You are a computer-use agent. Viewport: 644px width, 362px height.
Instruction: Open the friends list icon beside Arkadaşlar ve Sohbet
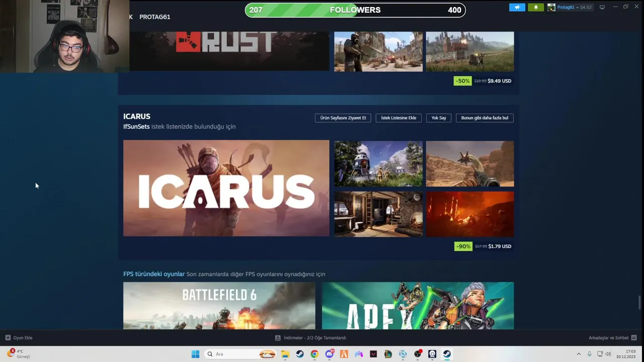(x=634, y=338)
